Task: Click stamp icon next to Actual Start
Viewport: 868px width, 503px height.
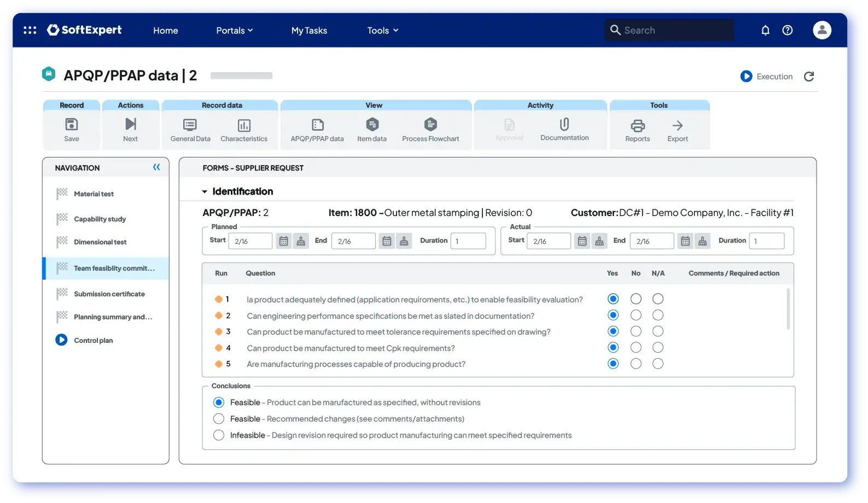Action: (x=599, y=241)
